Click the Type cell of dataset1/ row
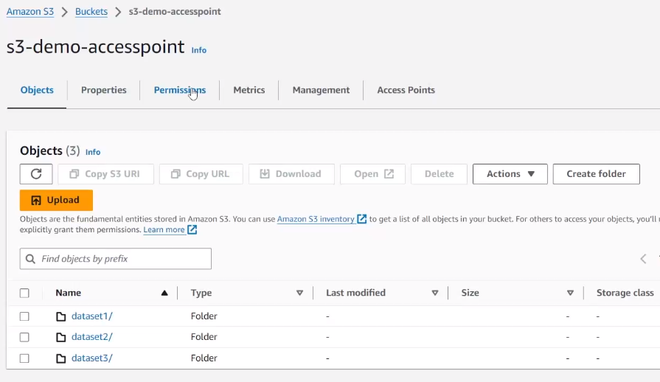This screenshot has width=660, height=382. pyautogui.click(x=204, y=316)
